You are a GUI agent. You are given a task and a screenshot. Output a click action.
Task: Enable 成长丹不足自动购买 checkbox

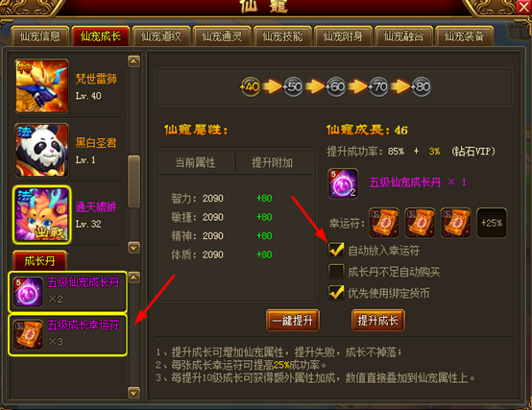pyautogui.click(x=336, y=272)
